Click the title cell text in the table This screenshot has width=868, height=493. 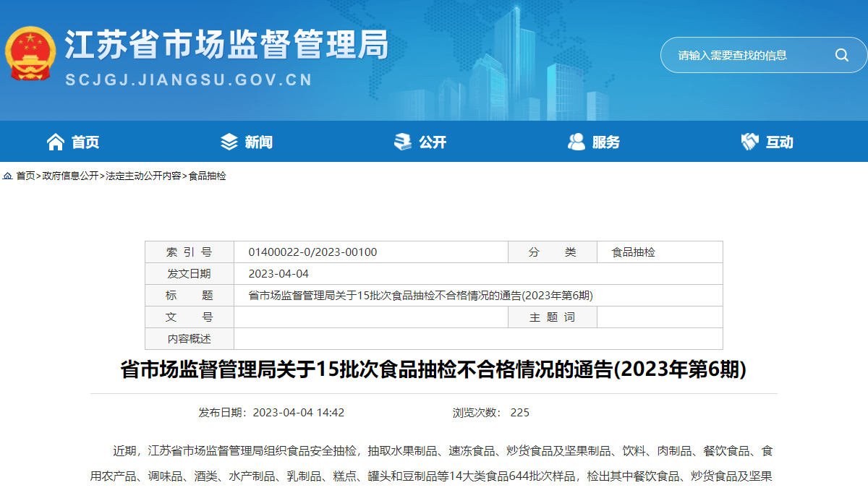click(x=421, y=296)
